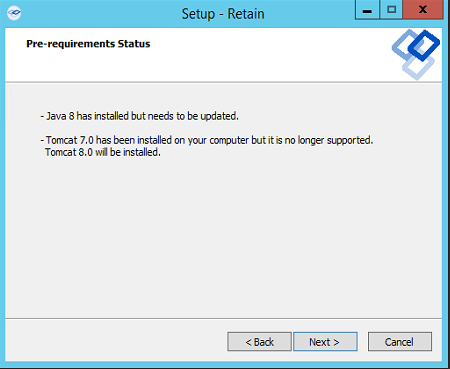This screenshot has width=450, height=369.
Task: Click the blank footer area left of Back
Action: click(115, 342)
